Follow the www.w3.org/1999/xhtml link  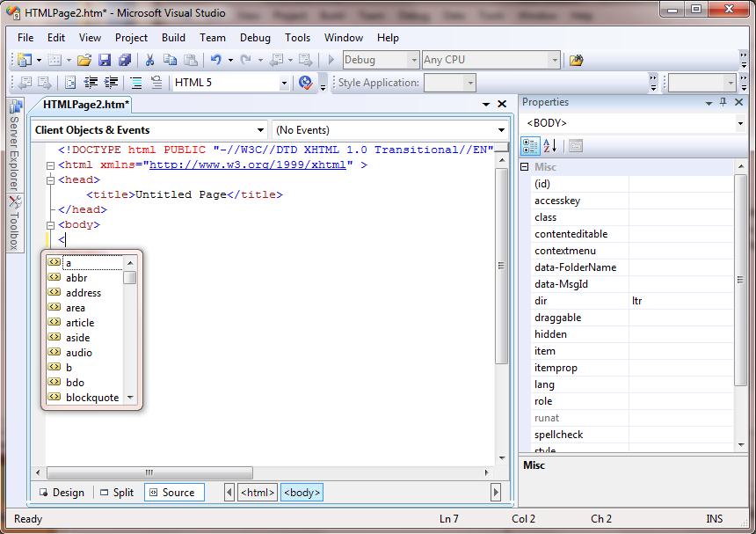248,165
